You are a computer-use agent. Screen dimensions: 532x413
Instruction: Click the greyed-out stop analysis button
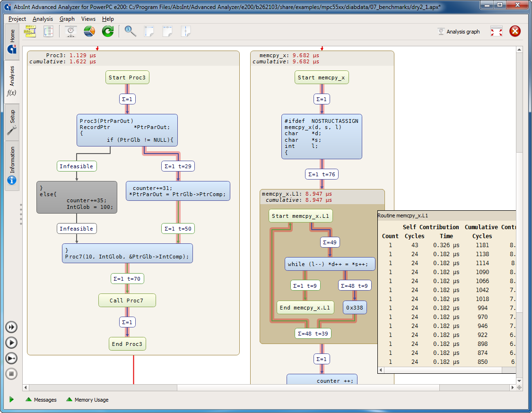click(x=12, y=374)
